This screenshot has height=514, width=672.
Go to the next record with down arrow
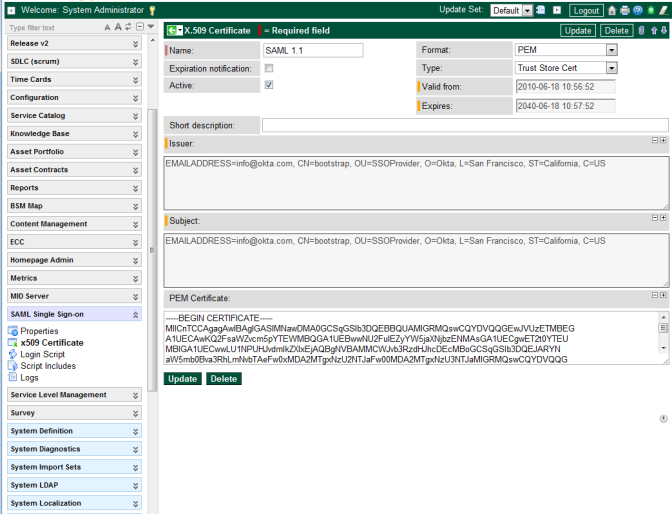tap(663, 31)
